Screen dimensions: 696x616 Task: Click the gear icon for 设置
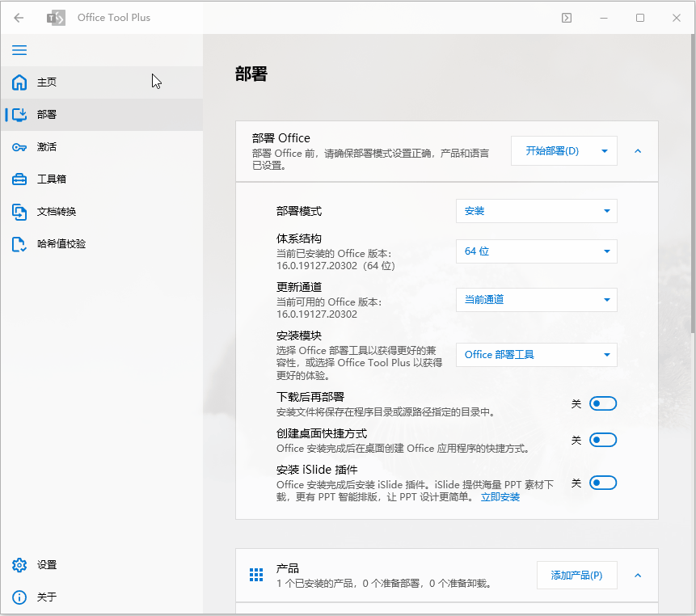[19, 565]
